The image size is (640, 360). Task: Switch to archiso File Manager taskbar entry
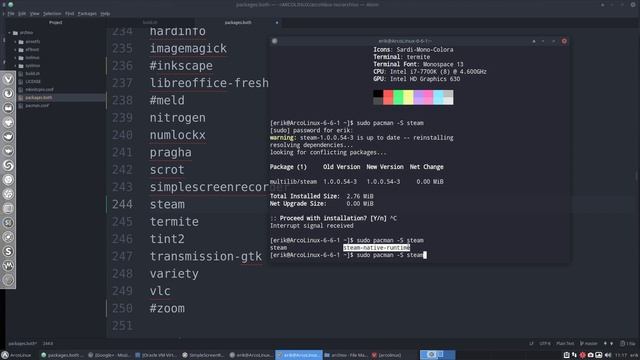click(346, 355)
